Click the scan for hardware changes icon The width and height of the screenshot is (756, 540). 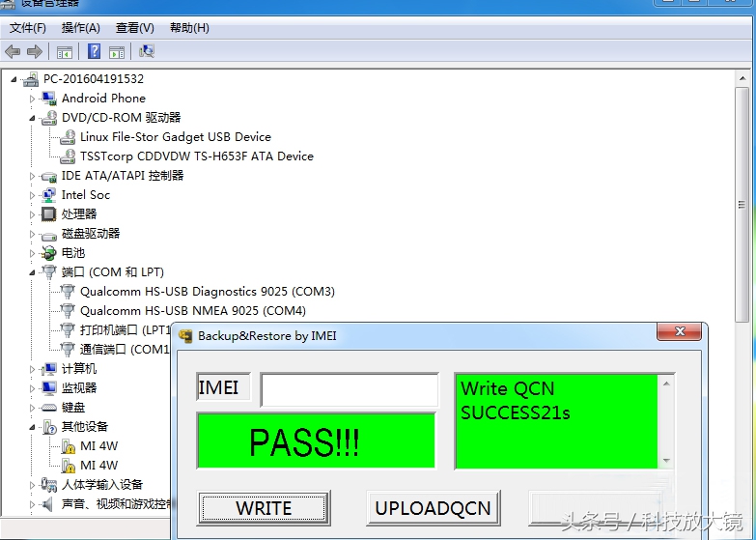(x=147, y=51)
